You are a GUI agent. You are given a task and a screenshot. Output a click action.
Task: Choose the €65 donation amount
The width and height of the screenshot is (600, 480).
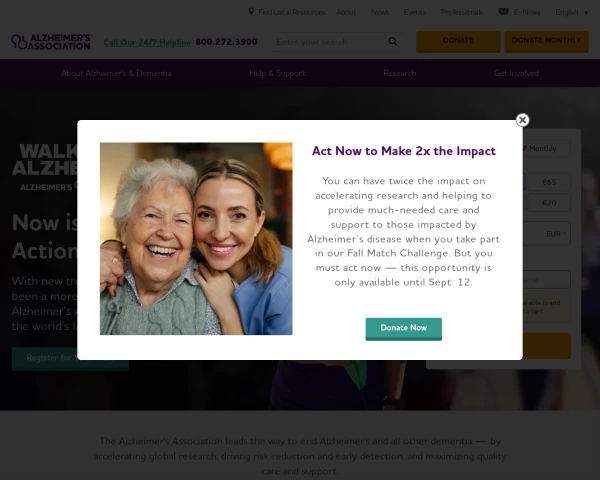coord(549,182)
